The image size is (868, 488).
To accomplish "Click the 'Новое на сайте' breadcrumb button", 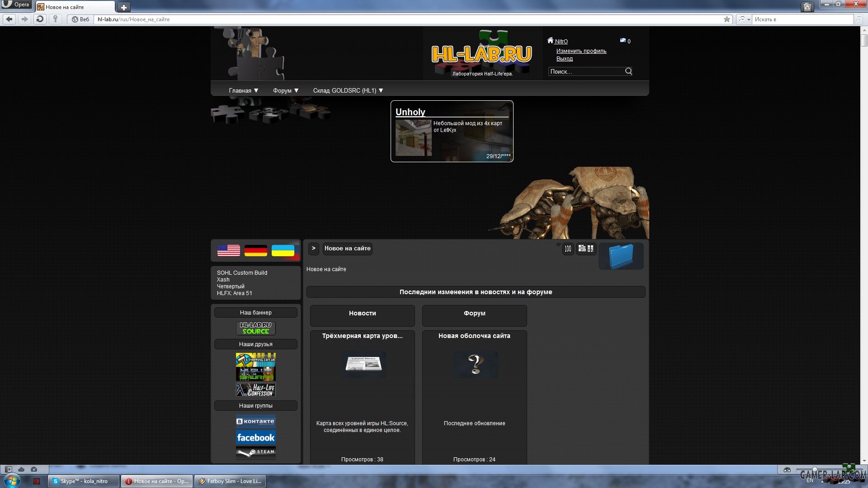I will (x=348, y=249).
